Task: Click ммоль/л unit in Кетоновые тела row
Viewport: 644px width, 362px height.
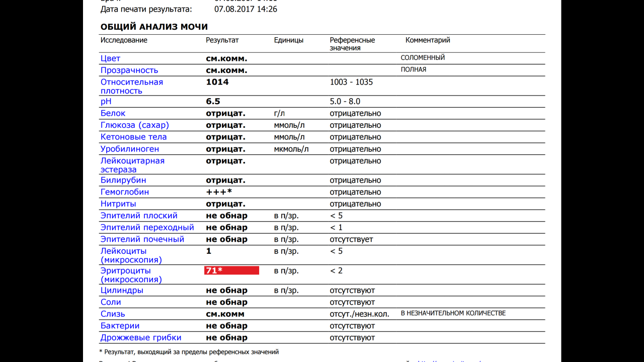Action: point(289,137)
